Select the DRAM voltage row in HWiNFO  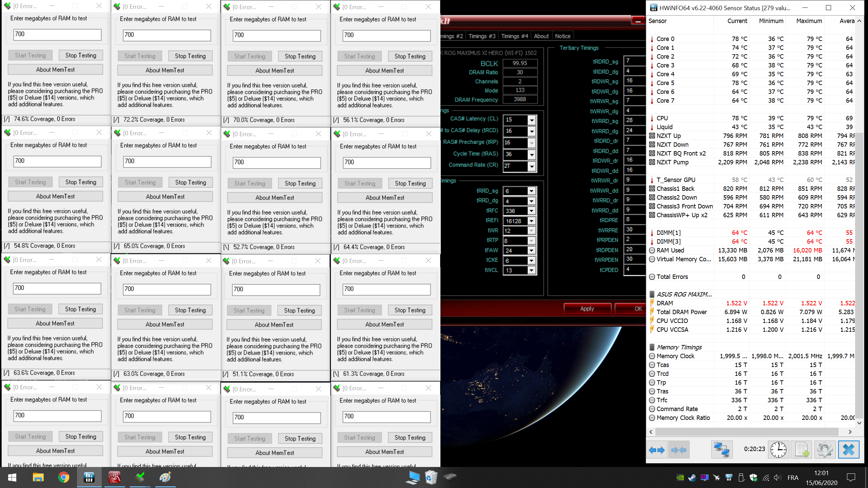pos(751,303)
